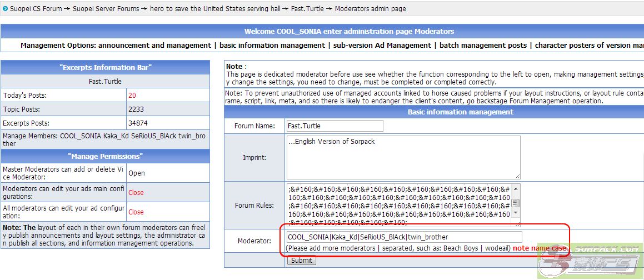Click the blue arrow icon before the breadcrumb

click(5, 9)
